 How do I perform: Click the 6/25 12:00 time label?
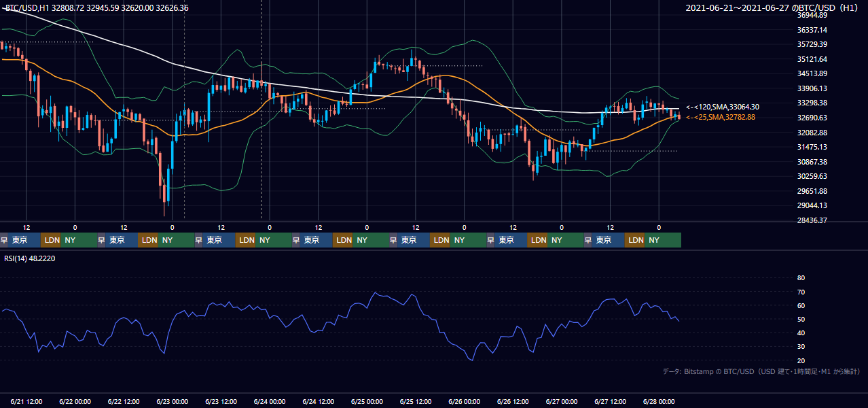click(x=416, y=401)
